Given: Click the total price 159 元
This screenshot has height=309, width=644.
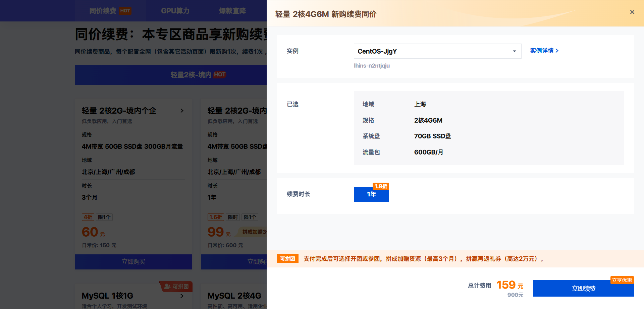Looking at the screenshot, I should (510, 285).
